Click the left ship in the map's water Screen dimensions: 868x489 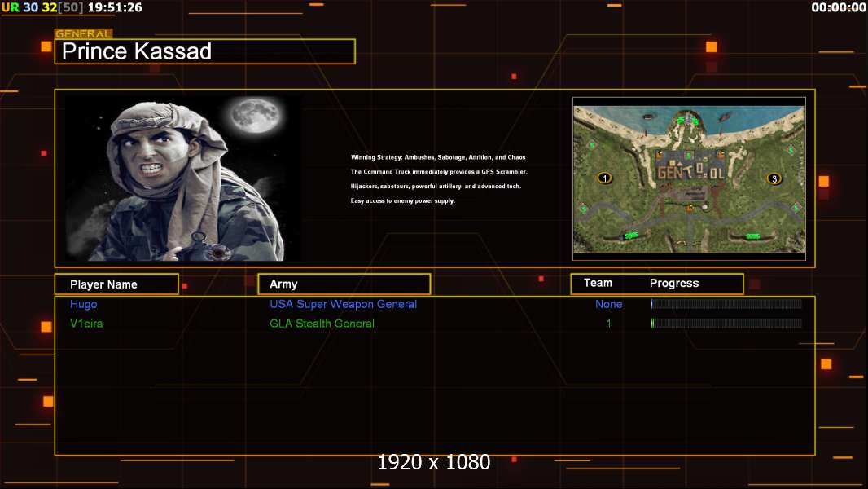click(x=649, y=117)
